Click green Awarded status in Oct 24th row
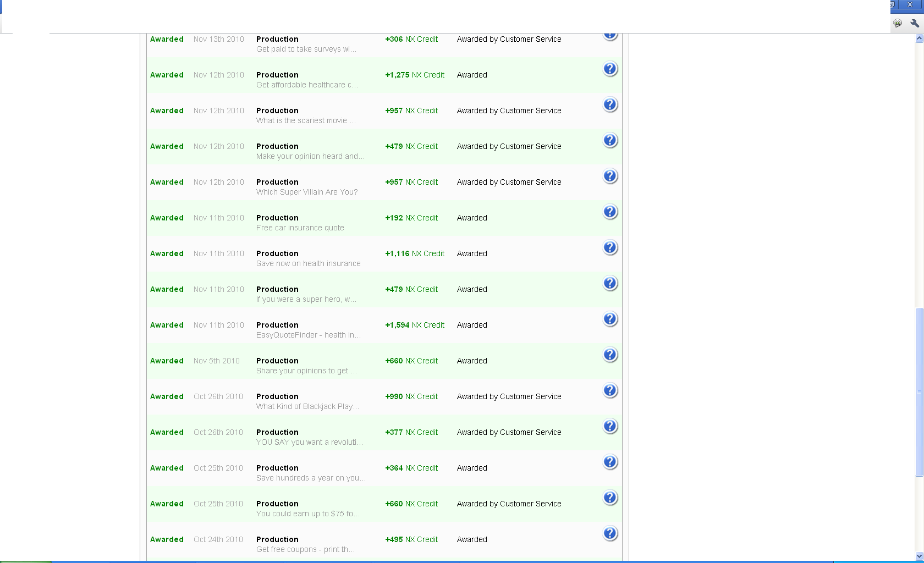 point(167,539)
